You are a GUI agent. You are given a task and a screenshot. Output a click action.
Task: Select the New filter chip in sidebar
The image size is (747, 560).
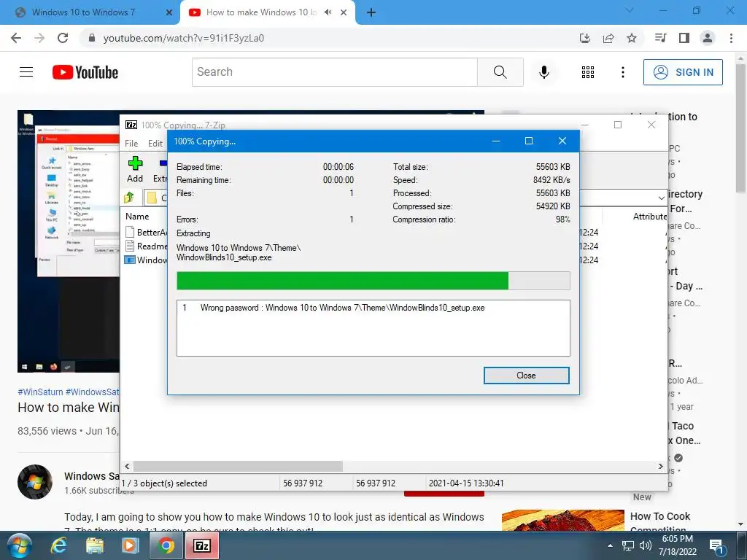coord(642,497)
